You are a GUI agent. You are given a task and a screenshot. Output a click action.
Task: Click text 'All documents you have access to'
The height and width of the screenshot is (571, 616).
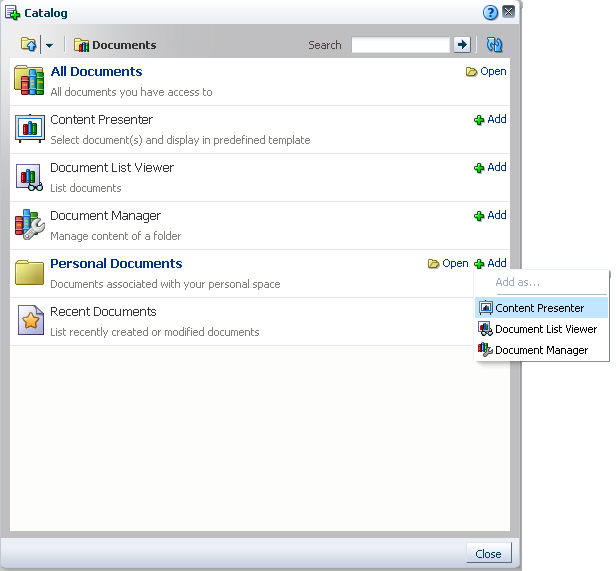(x=131, y=92)
